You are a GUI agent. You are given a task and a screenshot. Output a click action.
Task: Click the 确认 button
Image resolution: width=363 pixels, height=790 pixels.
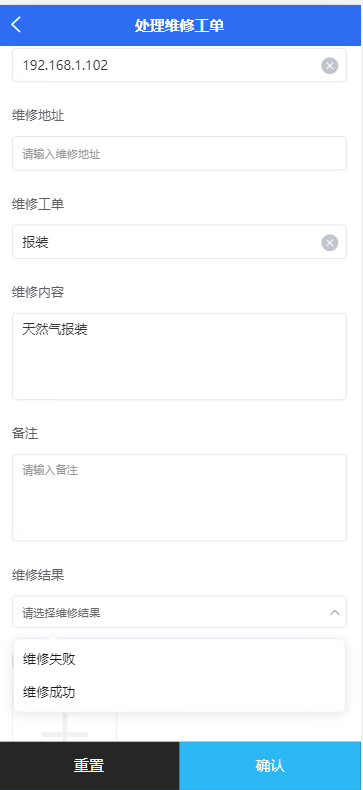pyautogui.click(x=270, y=766)
